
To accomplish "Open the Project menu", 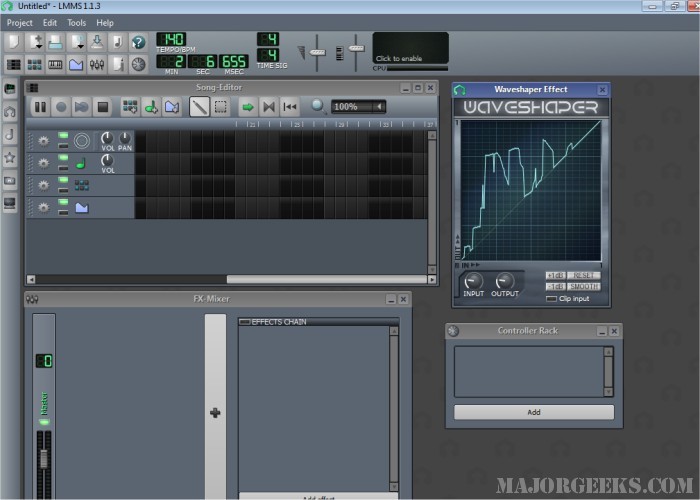I will 20,23.
